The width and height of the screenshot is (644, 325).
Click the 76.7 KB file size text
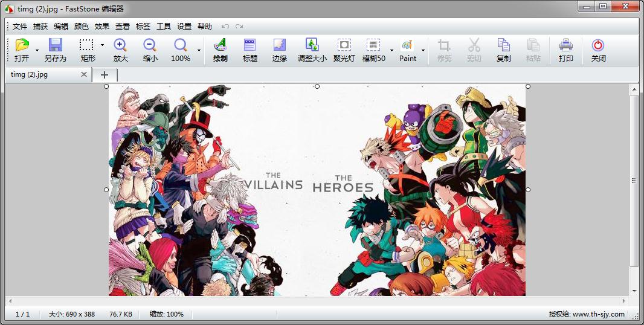click(x=121, y=314)
